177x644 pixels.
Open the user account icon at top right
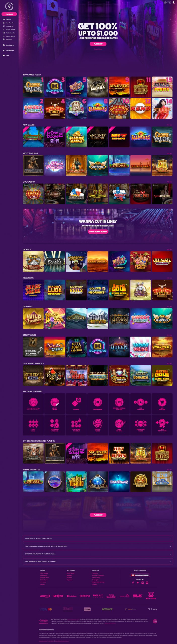(173, 2)
